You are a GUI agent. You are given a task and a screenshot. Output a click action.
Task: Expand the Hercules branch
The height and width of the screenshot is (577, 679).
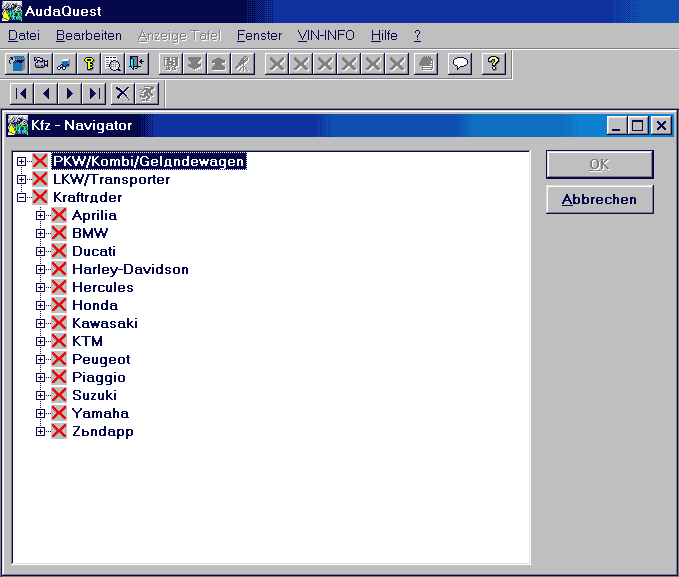40,288
